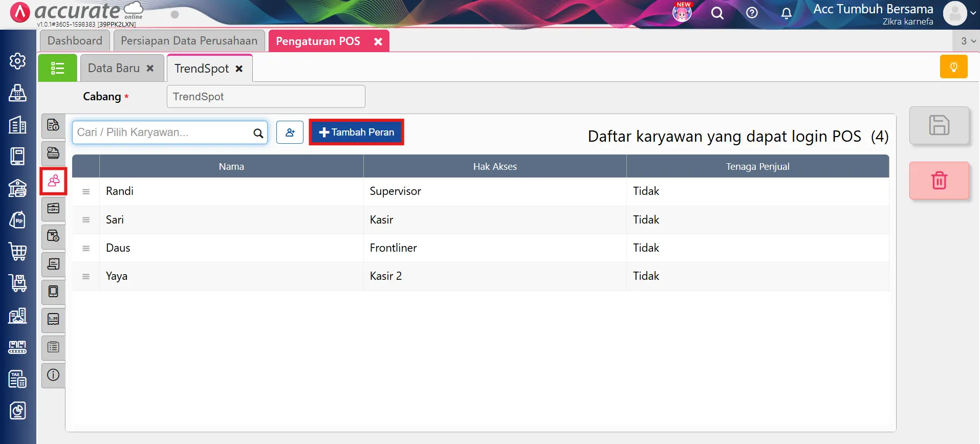Screen dimensions: 980x444
Task: Open the Inventory hand-truck icon
Action: (17, 283)
